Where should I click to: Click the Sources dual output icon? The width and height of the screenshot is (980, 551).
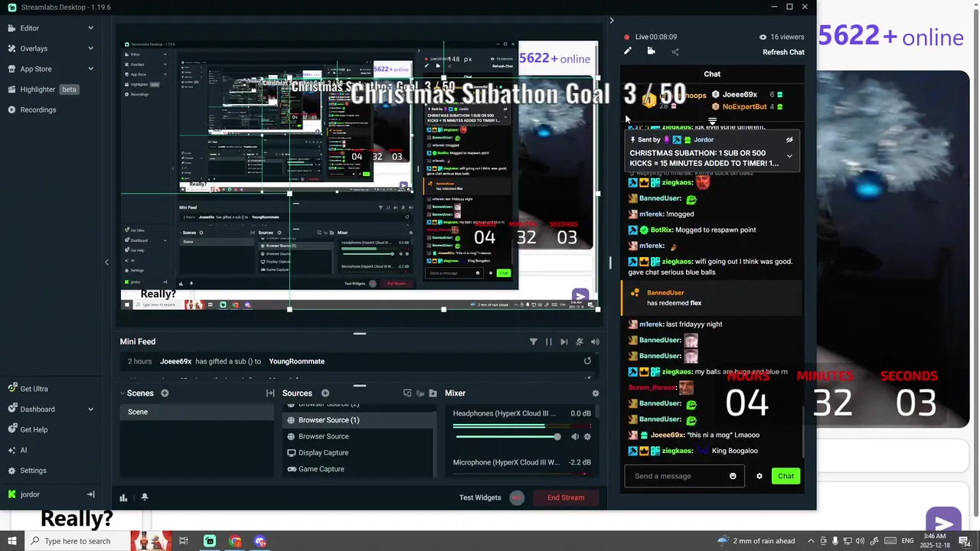click(x=407, y=393)
